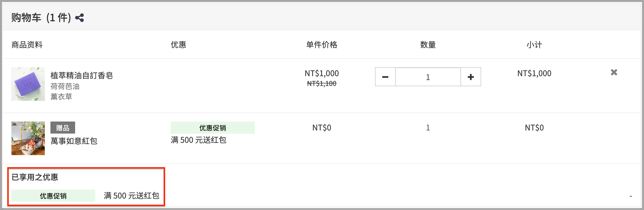Click the strikethrough original price NT$1,100
The image size is (644, 210).
point(322,83)
